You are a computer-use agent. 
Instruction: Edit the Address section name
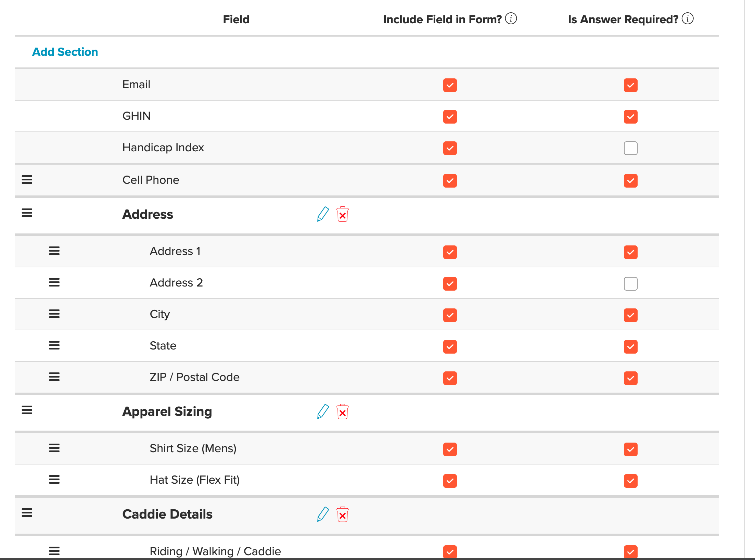coord(323,214)
